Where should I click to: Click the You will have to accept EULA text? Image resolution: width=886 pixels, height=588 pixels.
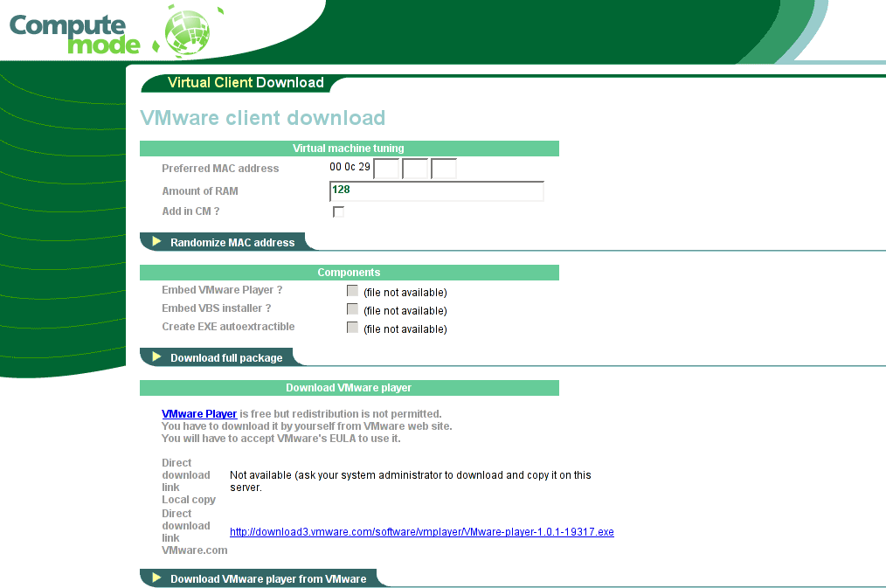click(280, 439)
